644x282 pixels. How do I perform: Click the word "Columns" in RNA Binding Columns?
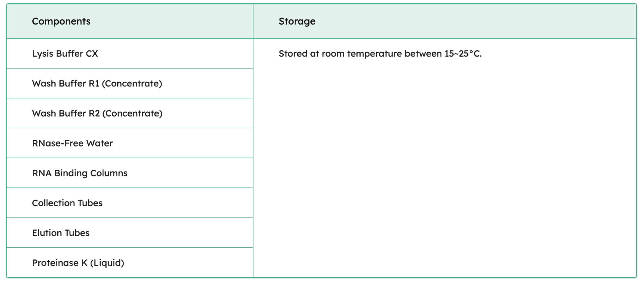coord(109,173)
